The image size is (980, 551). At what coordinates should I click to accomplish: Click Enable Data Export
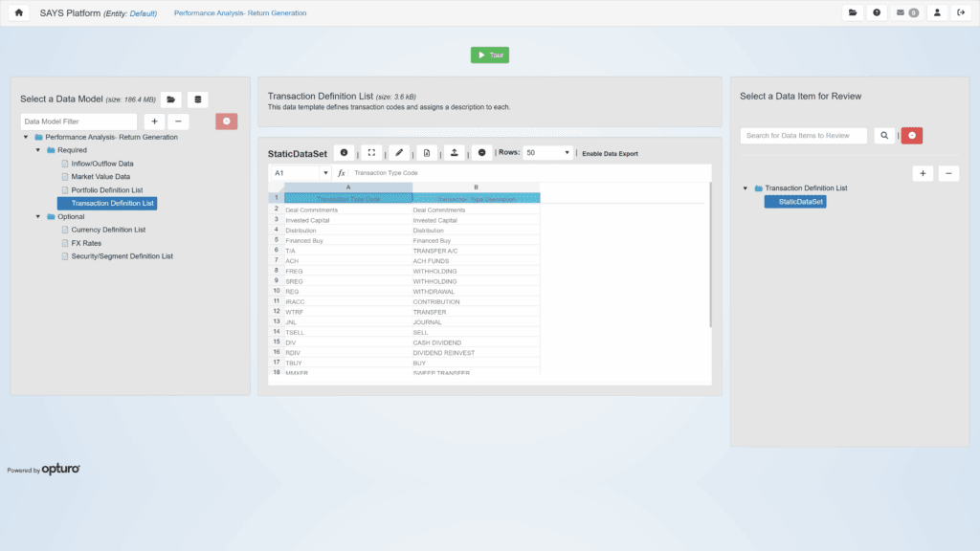click(x=610, y=154)
